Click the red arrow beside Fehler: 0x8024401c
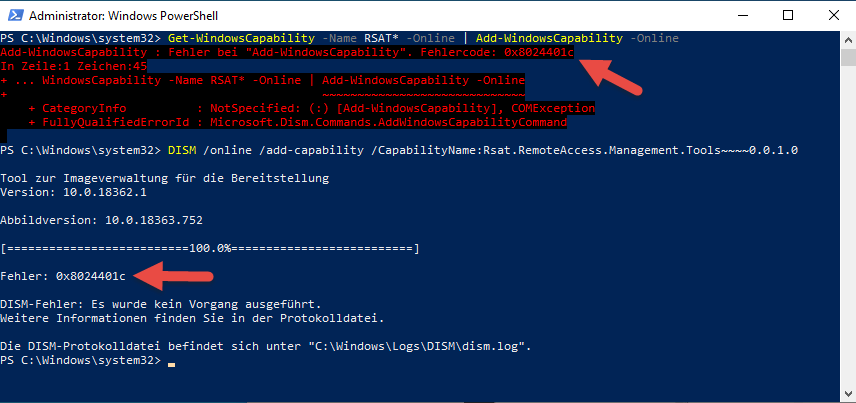 178,274
